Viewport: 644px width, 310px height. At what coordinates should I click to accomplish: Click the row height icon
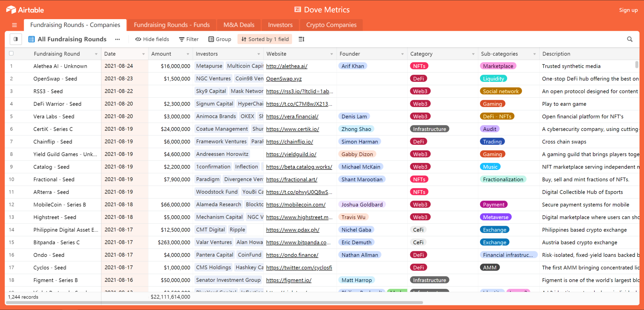click(302, 39)
